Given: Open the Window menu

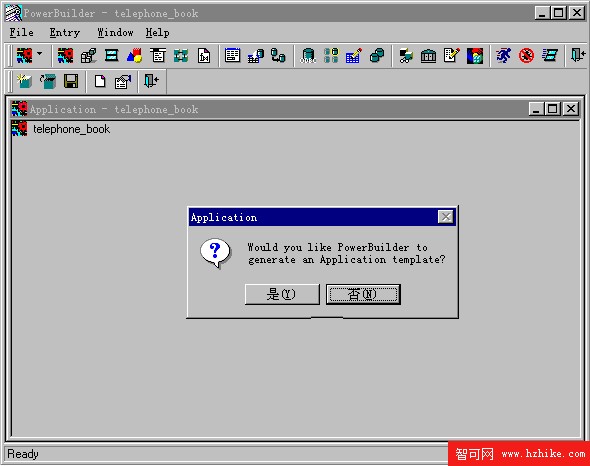Looking at the screenshot, I should point(115,33).
